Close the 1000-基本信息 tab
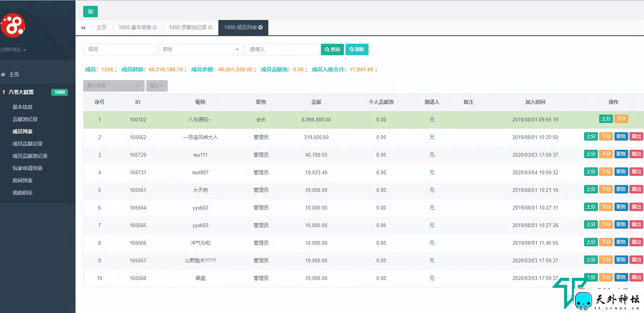This screenshot has width=644, height=313. 155,27
